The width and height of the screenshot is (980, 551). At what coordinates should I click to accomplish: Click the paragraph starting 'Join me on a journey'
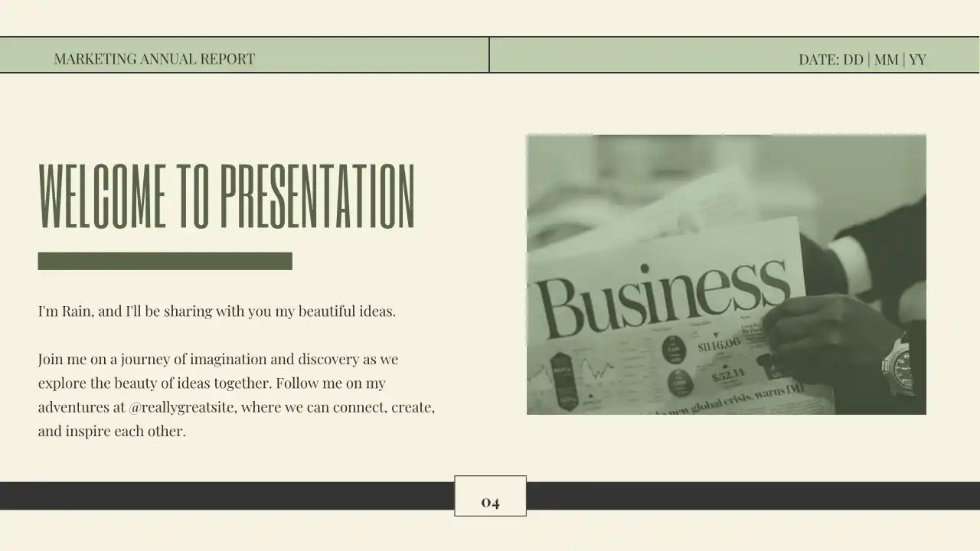point(237,395)
